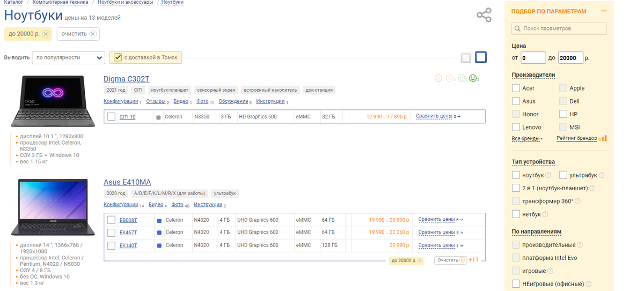
Task: Open Digma 'Отзывы' reviews tab
Action: pos(156,101)
